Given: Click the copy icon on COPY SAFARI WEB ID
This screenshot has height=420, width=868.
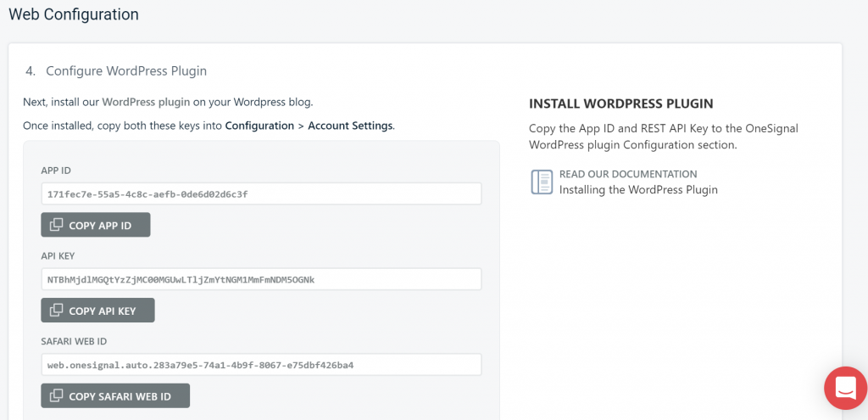Looking at the screenshot, I should click(x=57, y=395).
